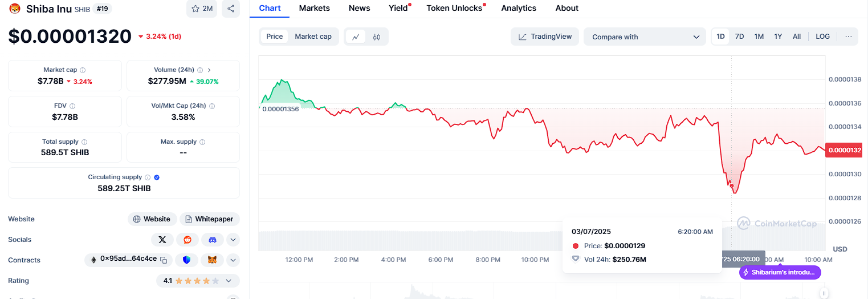Open the Compare with dropdown
Screen dimensions: 868x299
[x=645, y=37]
